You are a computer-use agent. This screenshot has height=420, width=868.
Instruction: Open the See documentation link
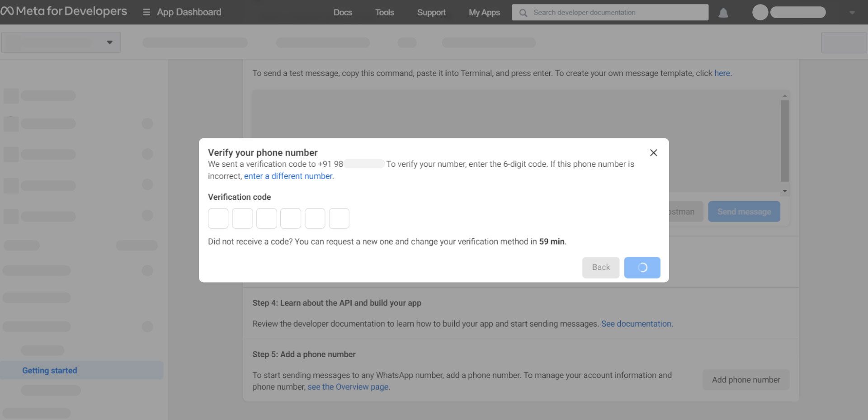click(636, 324)
